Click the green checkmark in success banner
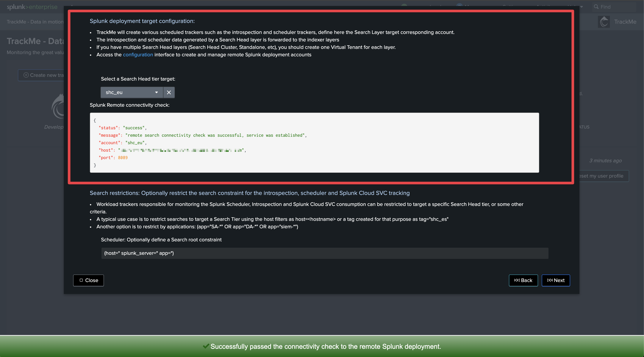The width and height of the screenshot is (644, 357). pyautogui.click(x=206, y=346)
